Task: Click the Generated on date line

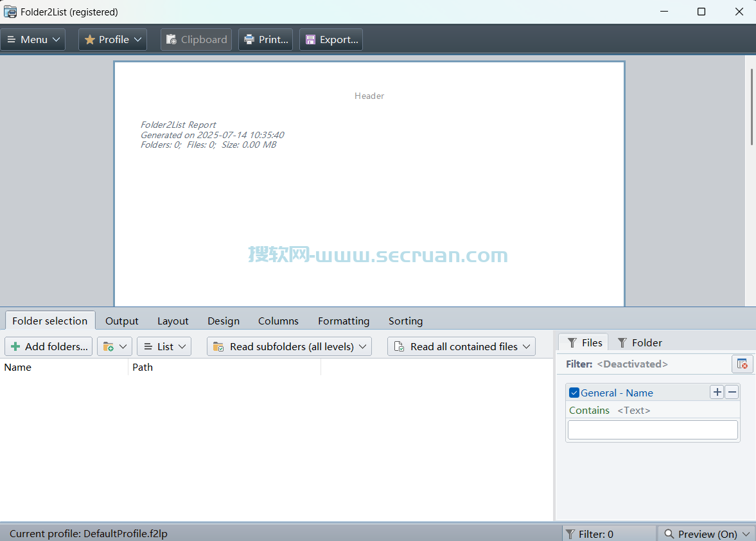Action: (x=212, y=135)
